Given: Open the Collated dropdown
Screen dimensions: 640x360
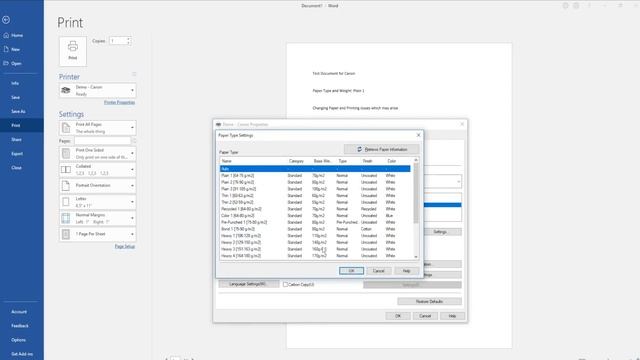Looking at the screenshot, I should pos(98,170).
